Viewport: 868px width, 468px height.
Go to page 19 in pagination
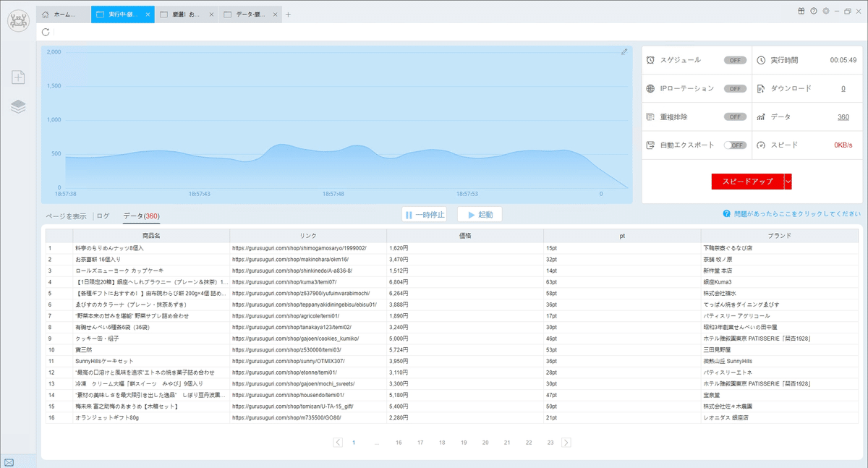pos(464,442)
